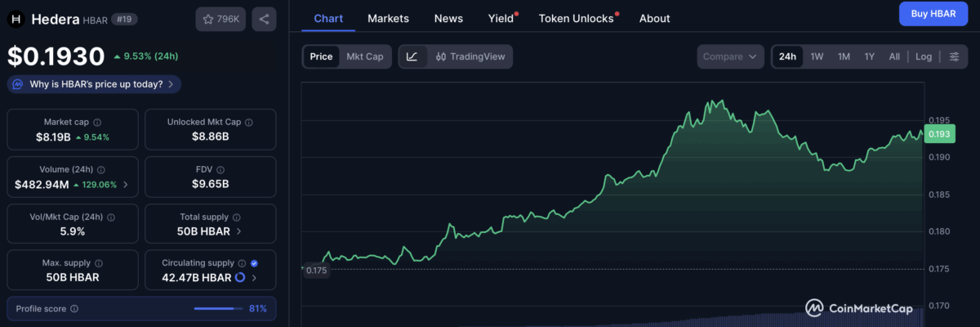Switch to TradingView chart mode
The width and height of the screenshot is (980, 327).
(470, 56)
